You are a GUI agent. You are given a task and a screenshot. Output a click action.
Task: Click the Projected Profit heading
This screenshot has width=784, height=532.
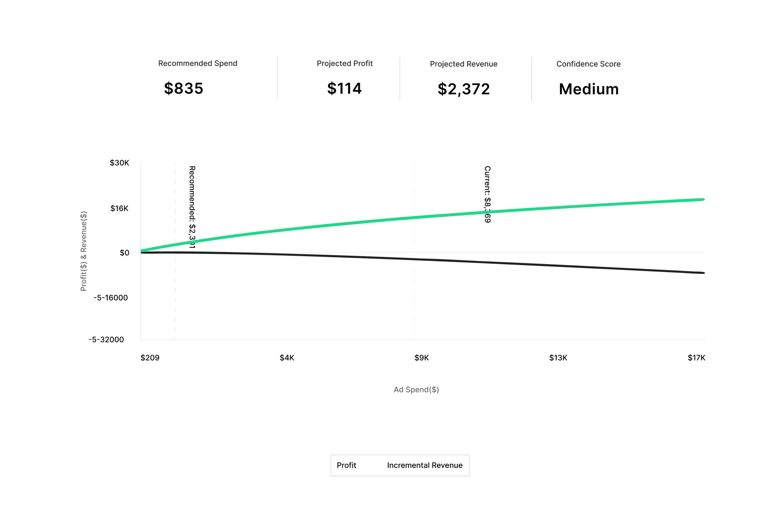pyautogui.click(x=344, y=63)
